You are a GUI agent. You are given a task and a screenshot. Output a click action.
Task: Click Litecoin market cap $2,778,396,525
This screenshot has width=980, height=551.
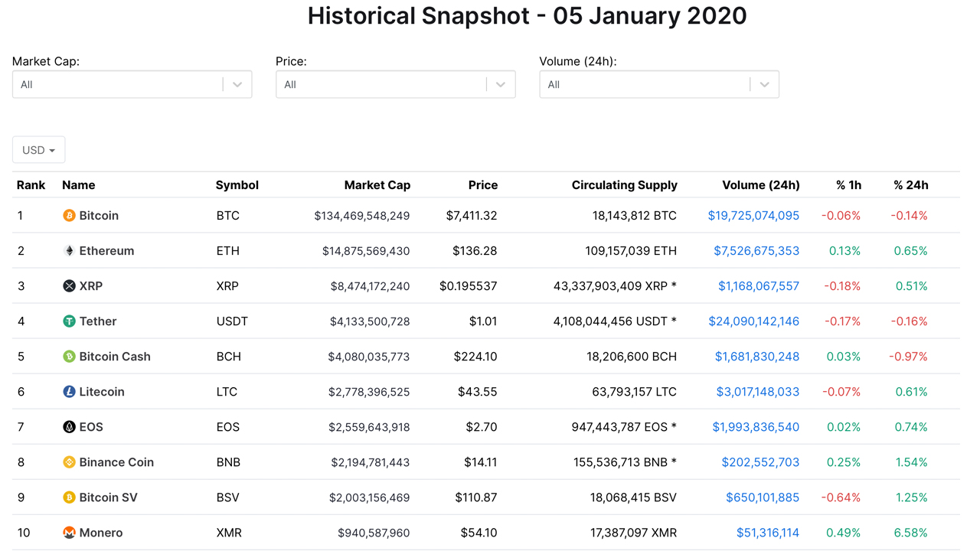(x=369, y=392)
